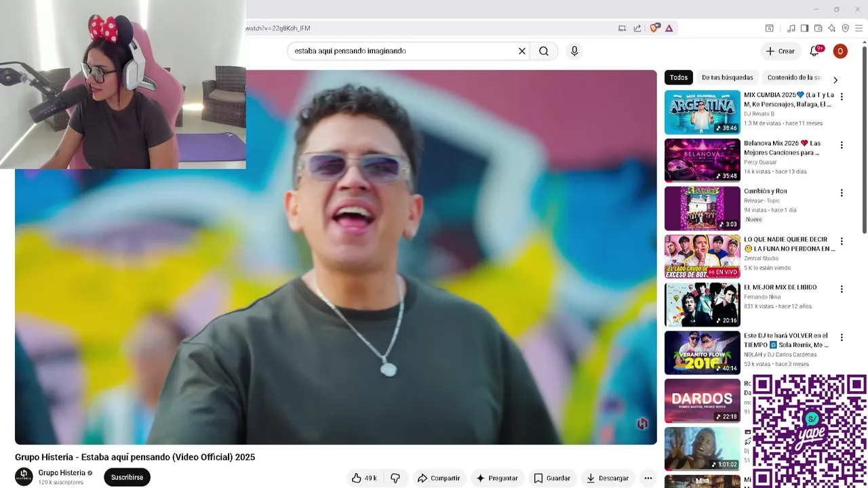Start voice search with microphone icon
This screenshot has width=868, height=488.
(574, 51)
